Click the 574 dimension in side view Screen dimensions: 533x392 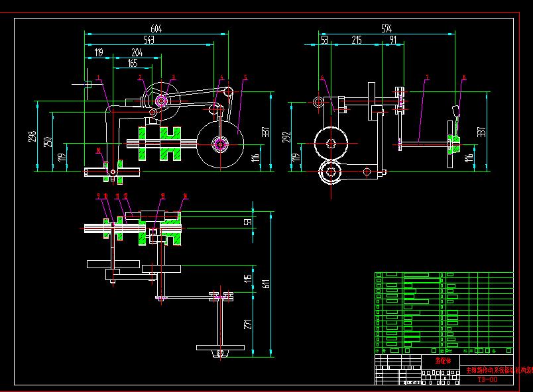tap(386, 28)
